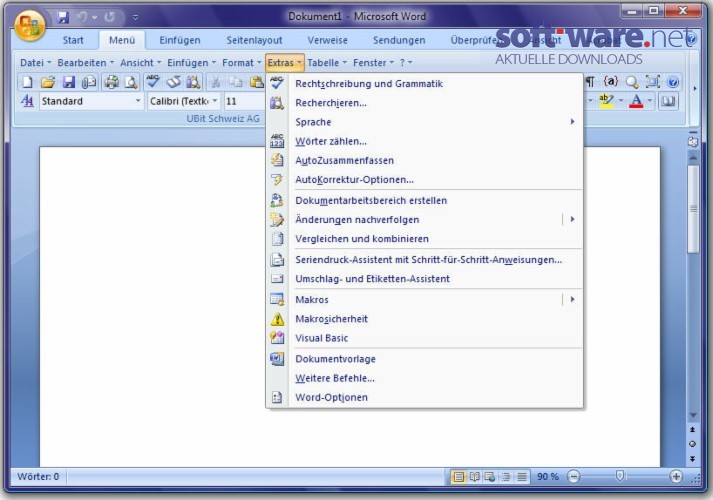The image size is (713, 500).
Task: Expand the Änderungen nachverfolgen submenu arrow
Action: point(572,219)
